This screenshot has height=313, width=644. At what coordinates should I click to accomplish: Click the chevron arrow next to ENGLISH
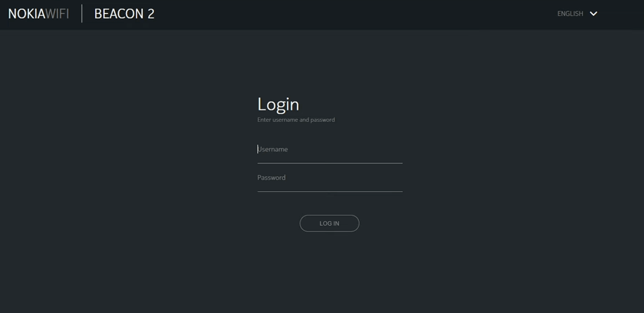(593, 14)
